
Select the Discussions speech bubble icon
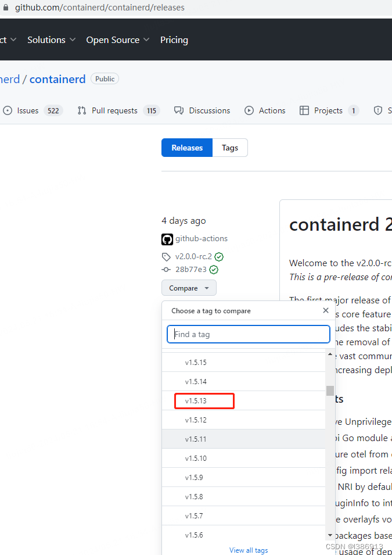(179, 110)
